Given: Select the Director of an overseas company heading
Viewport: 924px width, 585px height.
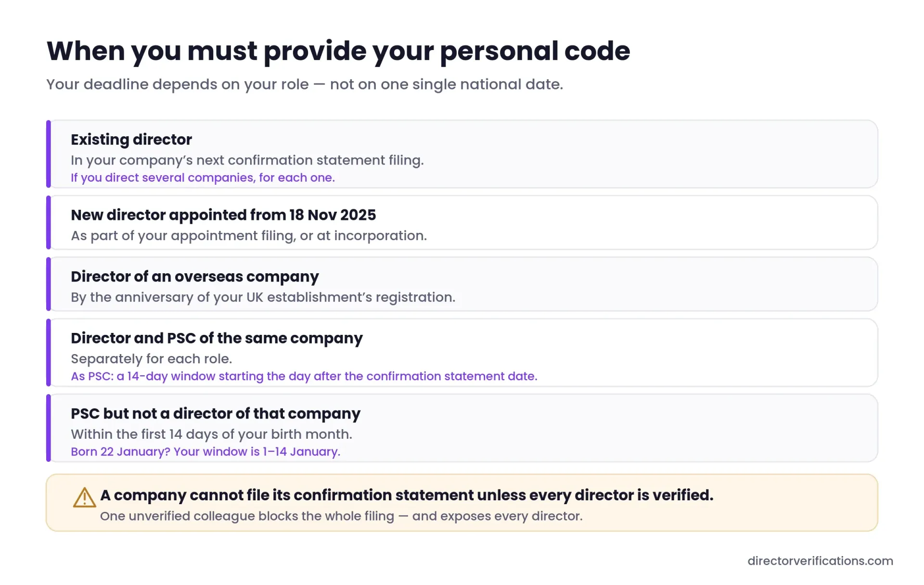Looking at the screenshot, I should pyautogui.click(x=195, y=277).
